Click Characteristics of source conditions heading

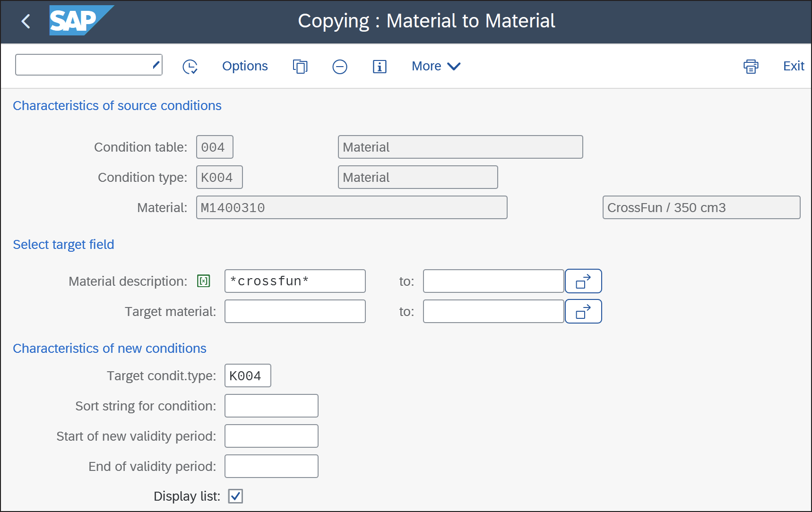pos(117,105)
